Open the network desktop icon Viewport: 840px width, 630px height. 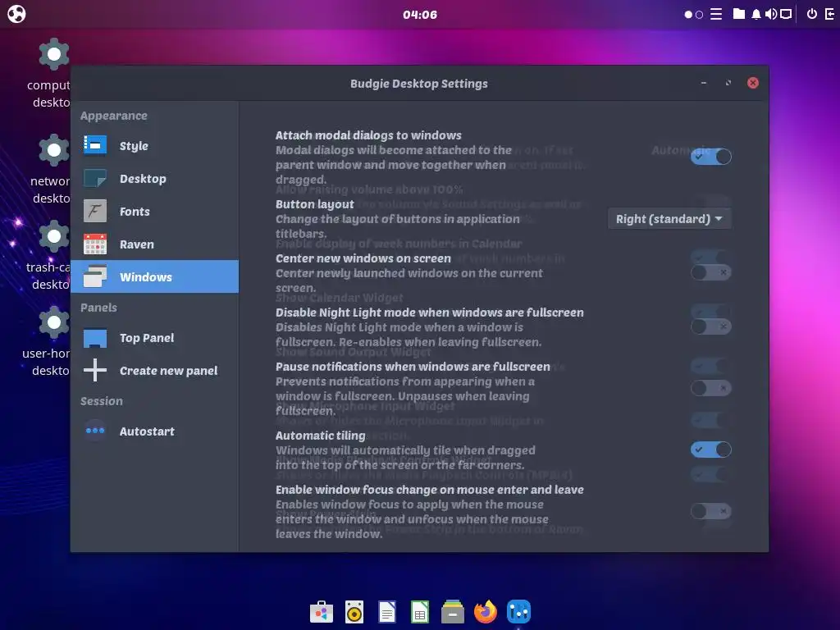(x=53, y=150)
